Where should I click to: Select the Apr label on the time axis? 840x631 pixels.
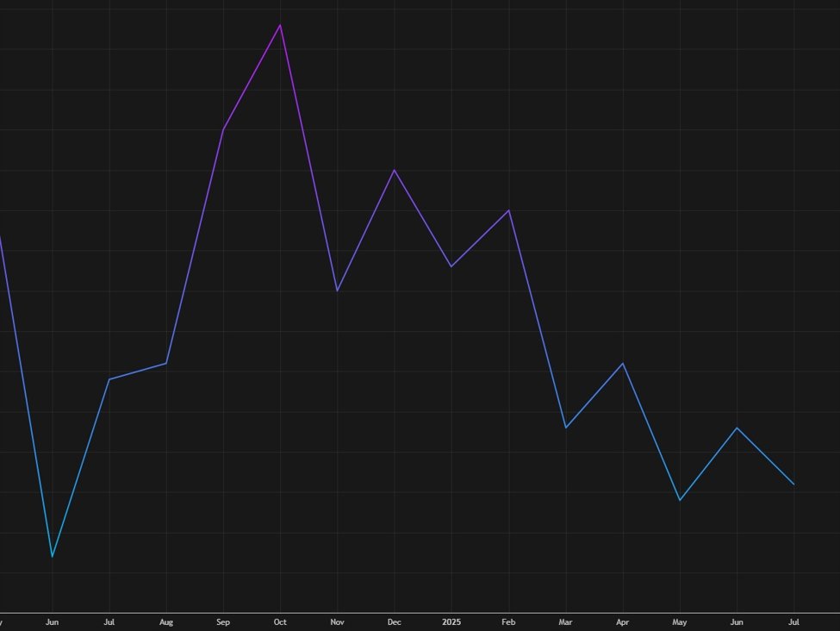(x=623, y=622)
